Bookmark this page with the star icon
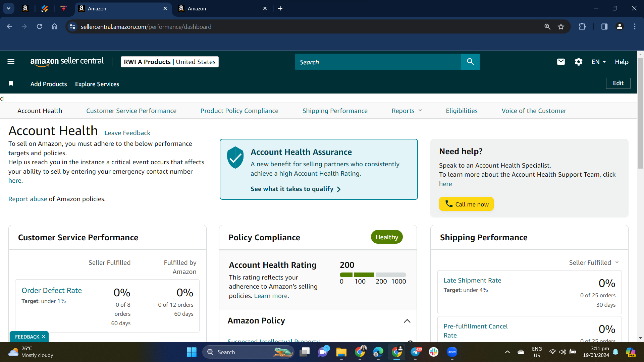 [x=561, y=26]
